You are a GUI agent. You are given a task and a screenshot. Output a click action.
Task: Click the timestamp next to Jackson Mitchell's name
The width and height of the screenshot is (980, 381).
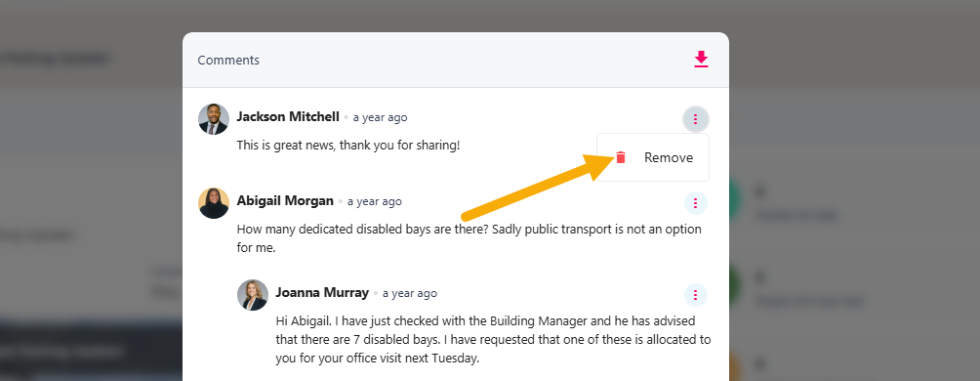coord(380,117)
